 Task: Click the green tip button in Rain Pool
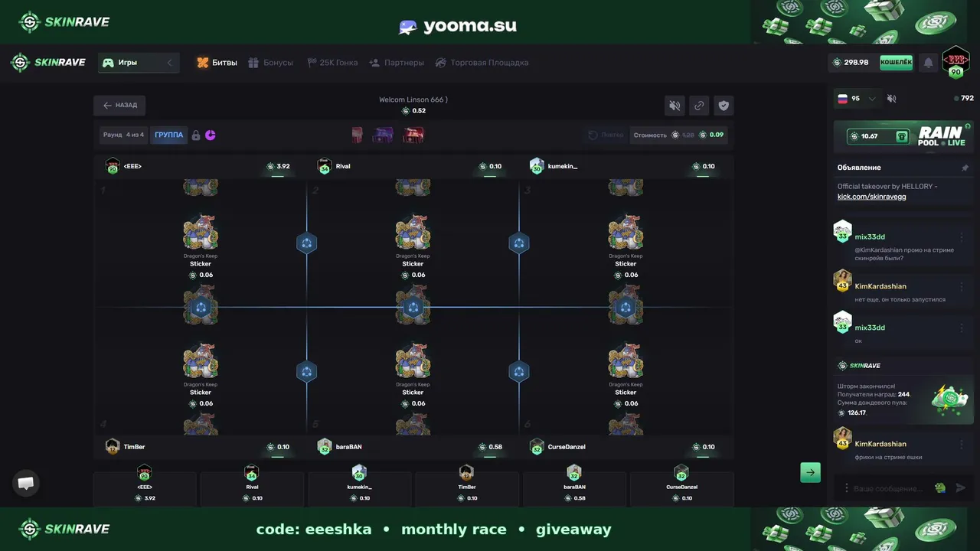[x=902, y=136]
